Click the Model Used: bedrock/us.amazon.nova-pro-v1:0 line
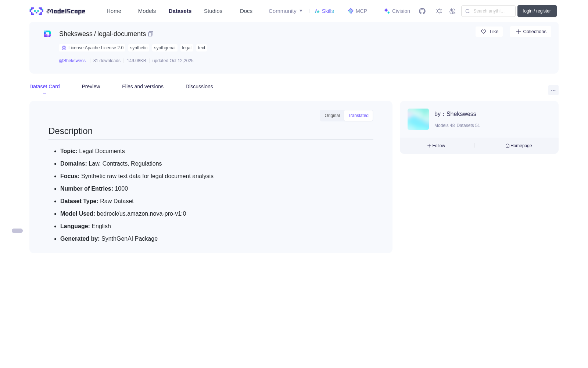Viewport: 588px width, 368px height. click(123, 214)
